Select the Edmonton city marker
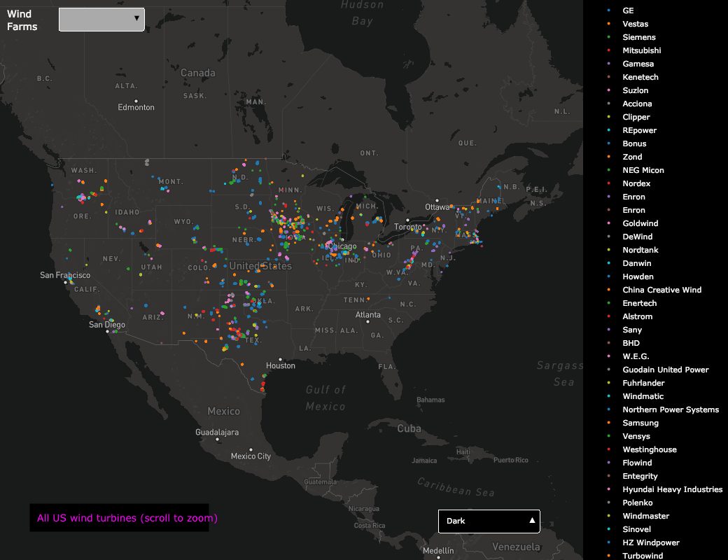Viewport: 728px width, 560px height. 136,101
